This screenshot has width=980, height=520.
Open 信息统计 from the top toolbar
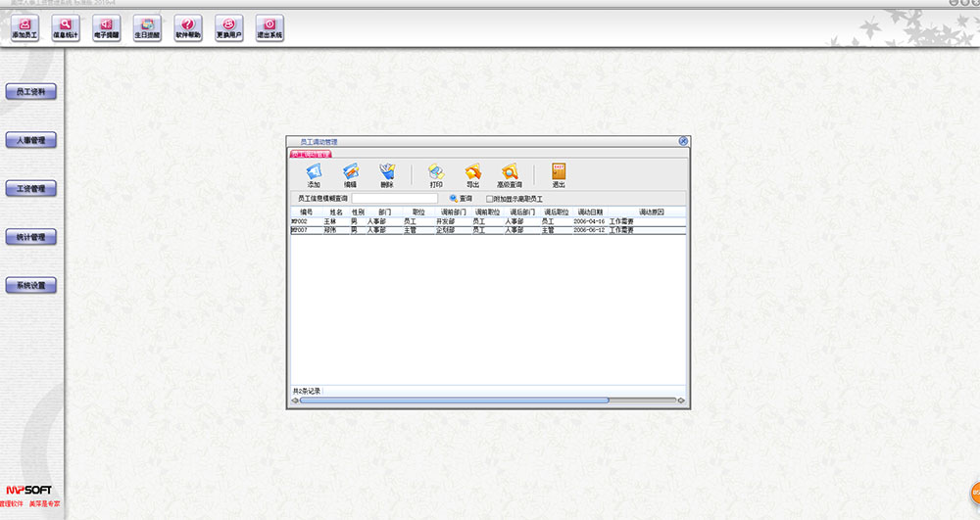coord(66,26)
